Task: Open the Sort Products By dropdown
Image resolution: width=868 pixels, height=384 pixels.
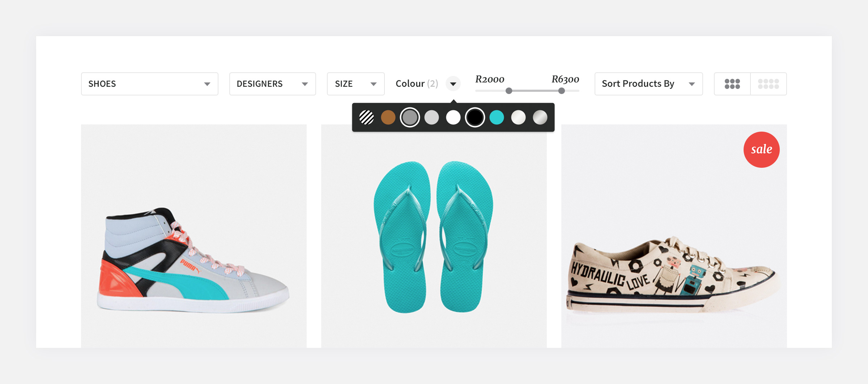Action: click(x=649, y=84)
